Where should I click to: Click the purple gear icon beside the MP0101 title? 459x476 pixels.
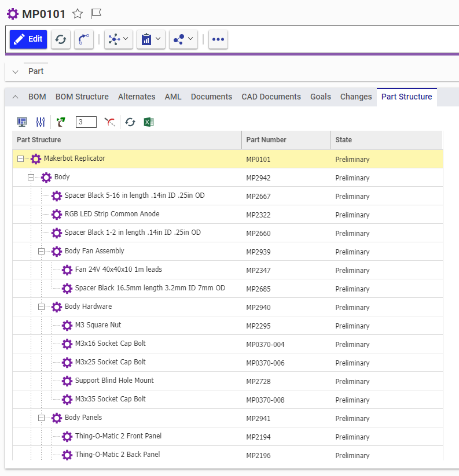coord(13,14)
